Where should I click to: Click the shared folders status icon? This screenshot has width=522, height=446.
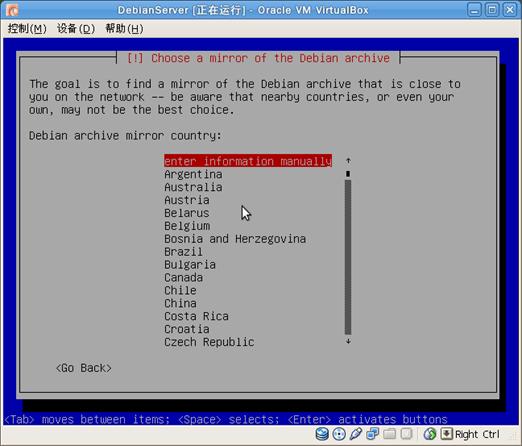point(389,434)
